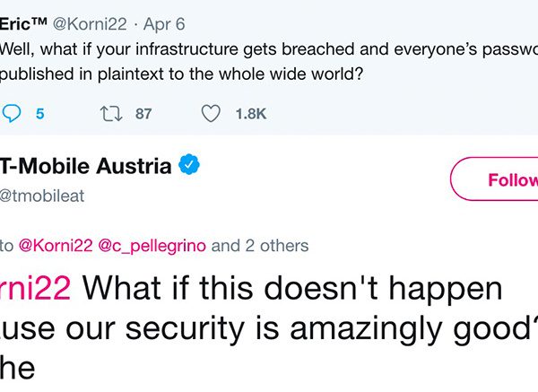
Task: Open Eric™ profile name
Action: [23, 24]
